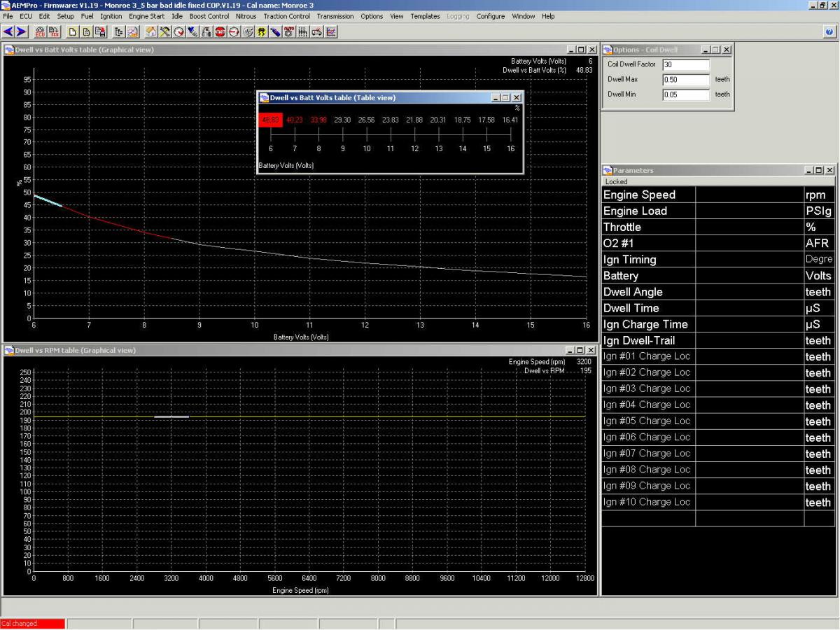Viewport: 840px width, 630px height.
Task: Click the Dwell Max value field
Action: pyautogui.click(x=685, y=79)
